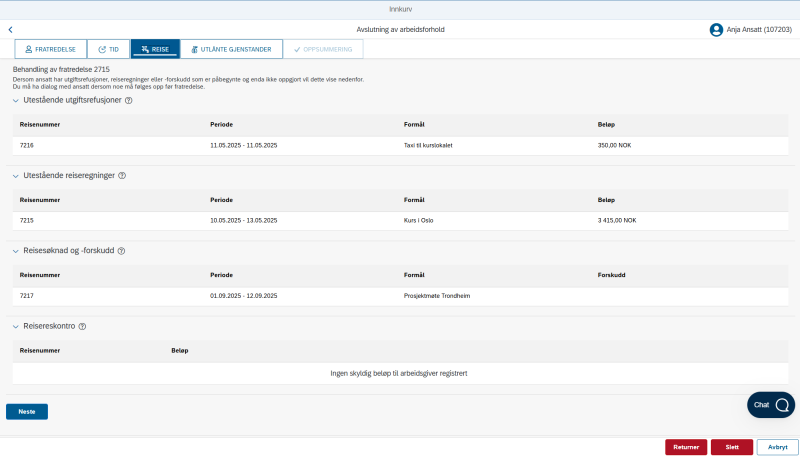Screen dimensions: 800x456
Task: Go back using the left chevron arrow
Action: [x=10, y=30]
